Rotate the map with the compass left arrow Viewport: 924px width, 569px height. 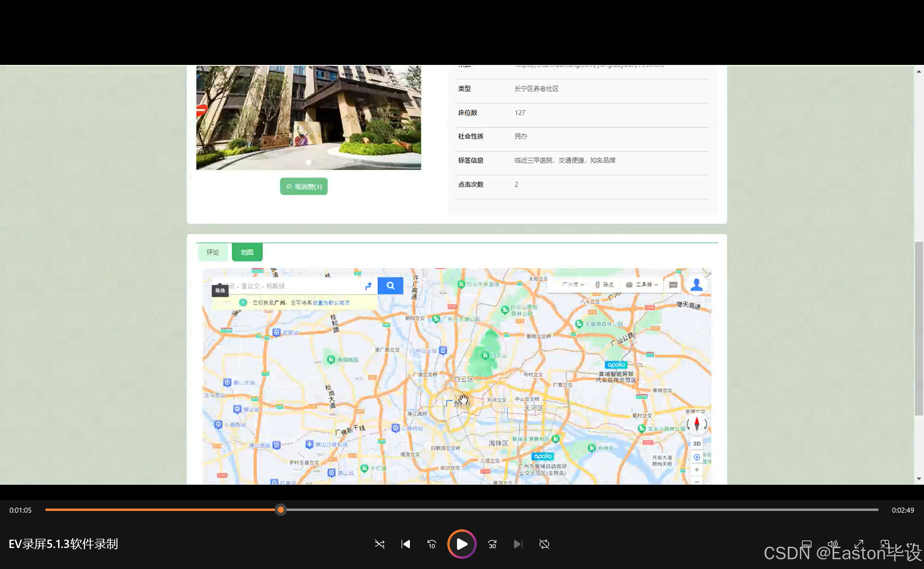[689, 424]
